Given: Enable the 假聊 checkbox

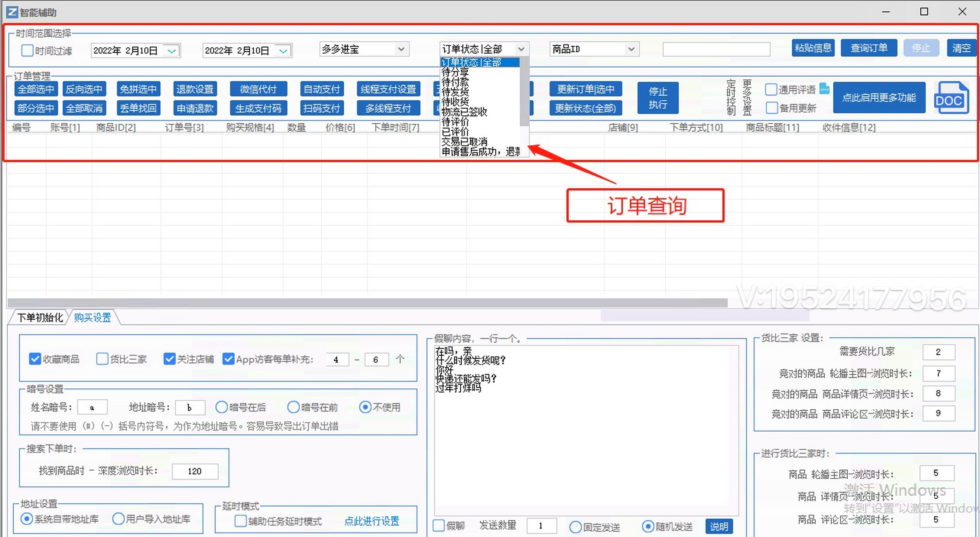Looking at the screenshot, I should pos(438,525).
